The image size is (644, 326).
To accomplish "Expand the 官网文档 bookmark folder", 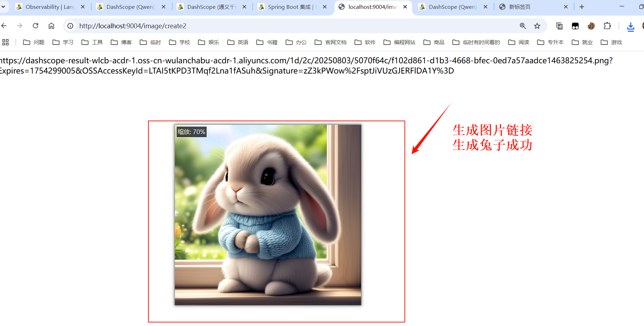I will 331,42.
